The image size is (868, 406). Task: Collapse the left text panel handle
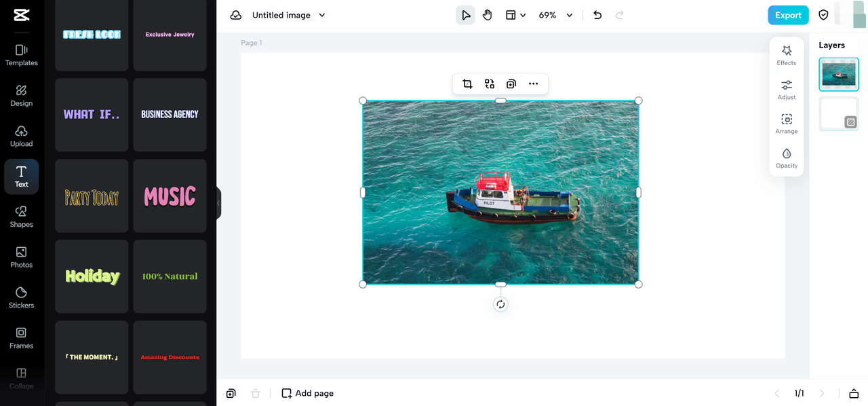(218, 203)
